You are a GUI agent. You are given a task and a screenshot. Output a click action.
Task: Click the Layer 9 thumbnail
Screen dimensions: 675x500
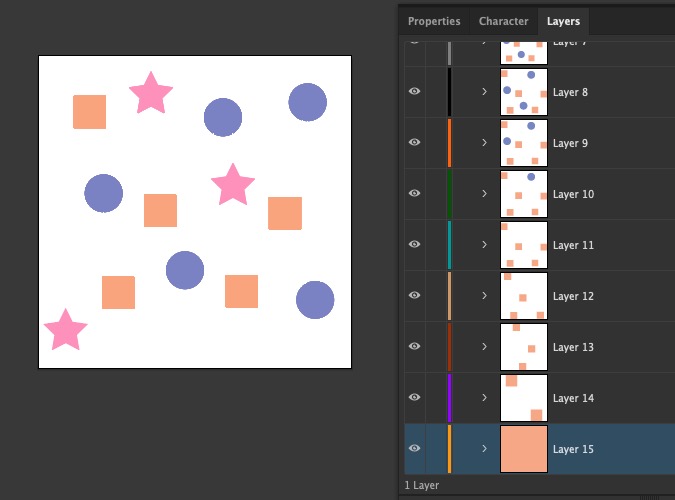[524, 143]
